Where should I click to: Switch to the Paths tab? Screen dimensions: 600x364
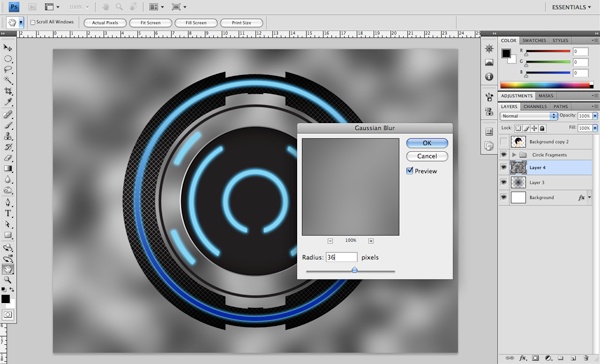[560, 106]
